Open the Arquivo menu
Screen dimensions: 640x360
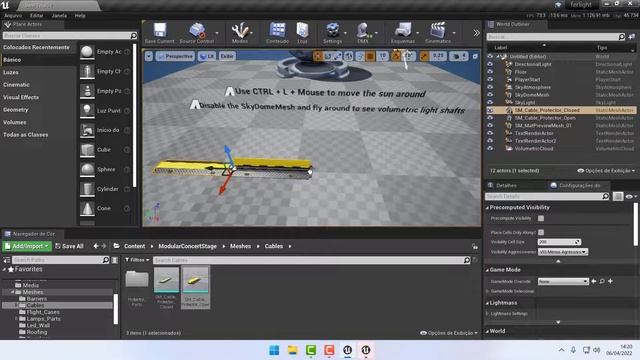point(13,16)
